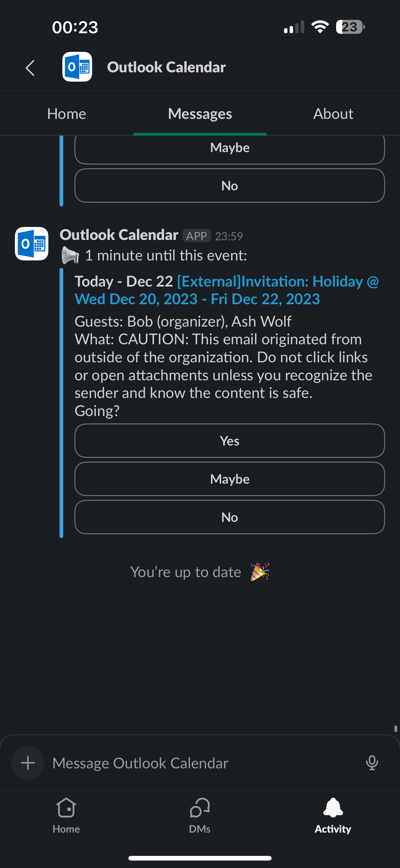This screenshot has width=400, height=868.
Task: Select Maybe on the earlier event above
Action: (x=230, y=148)
